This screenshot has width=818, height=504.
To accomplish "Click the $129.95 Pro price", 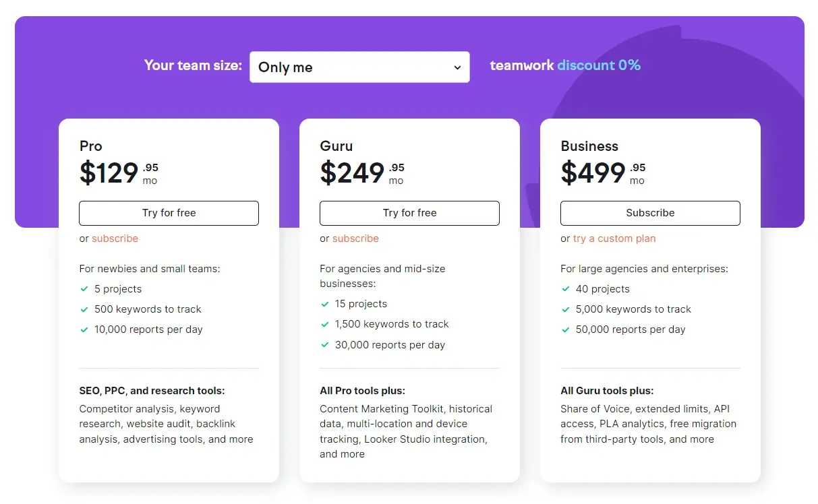I will click(x=108, y=172).
